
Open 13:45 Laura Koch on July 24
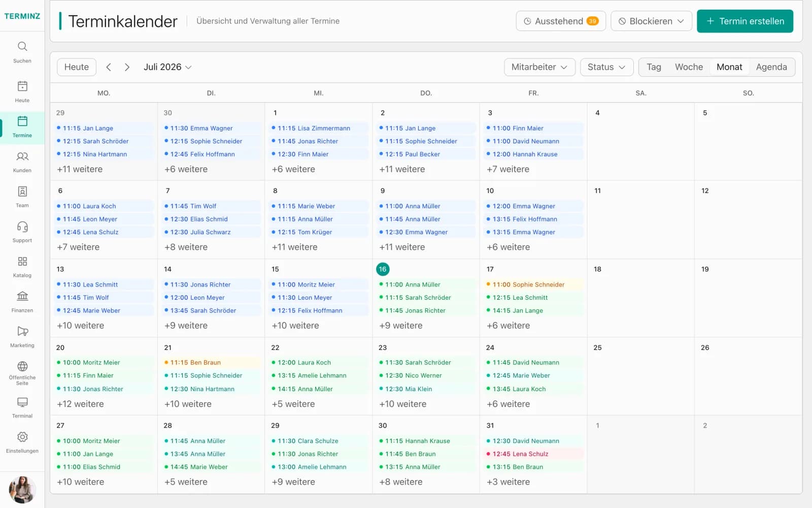534,389
